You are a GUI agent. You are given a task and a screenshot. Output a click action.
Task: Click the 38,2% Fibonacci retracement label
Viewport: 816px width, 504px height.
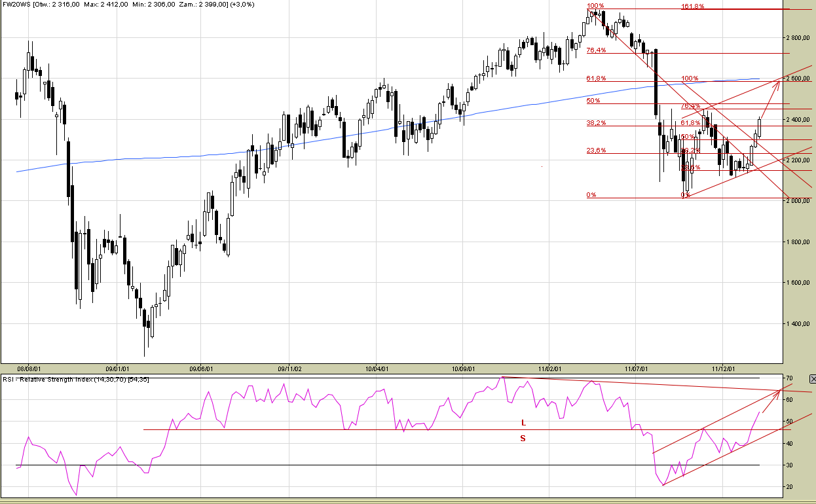(596, 123)
